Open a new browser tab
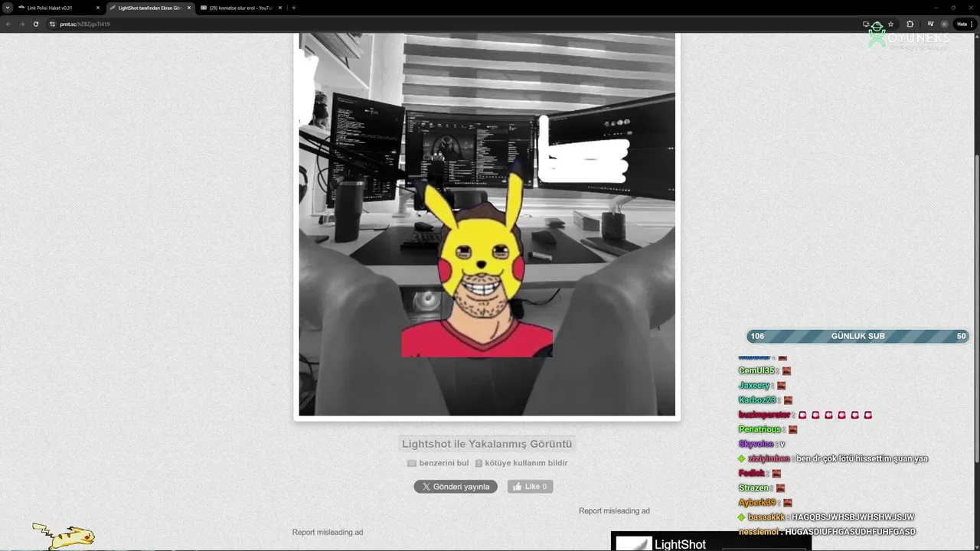 point(294,8)
